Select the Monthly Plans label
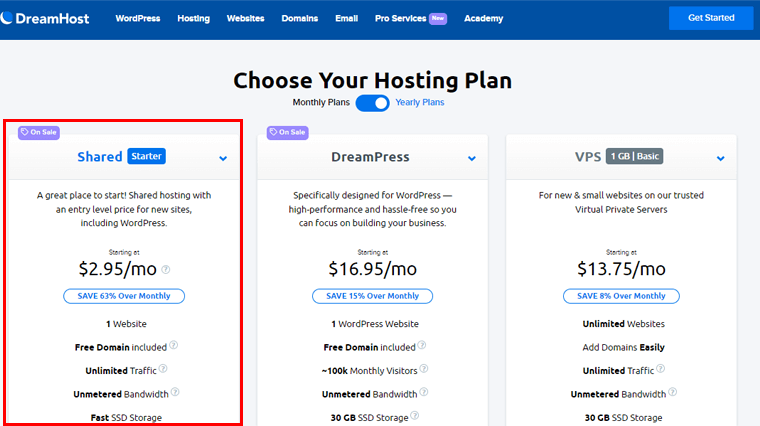This screenshot has height=426, width=760. 321,102
